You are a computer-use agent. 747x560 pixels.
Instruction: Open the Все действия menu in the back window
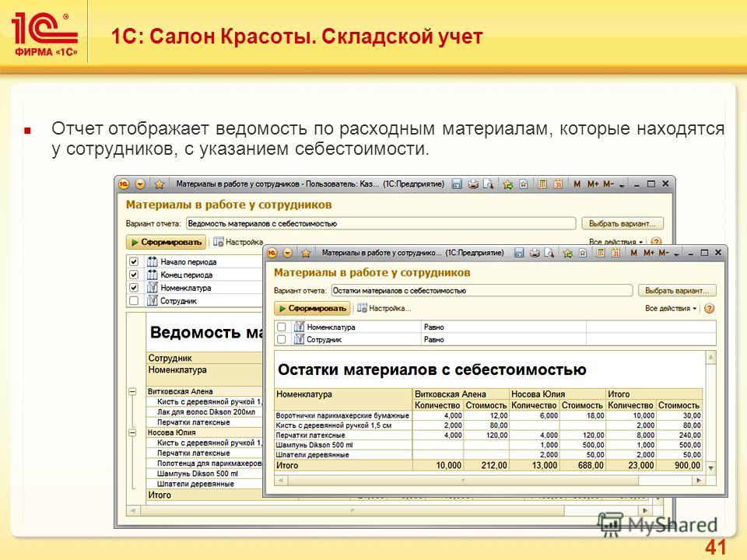[615, 241]
